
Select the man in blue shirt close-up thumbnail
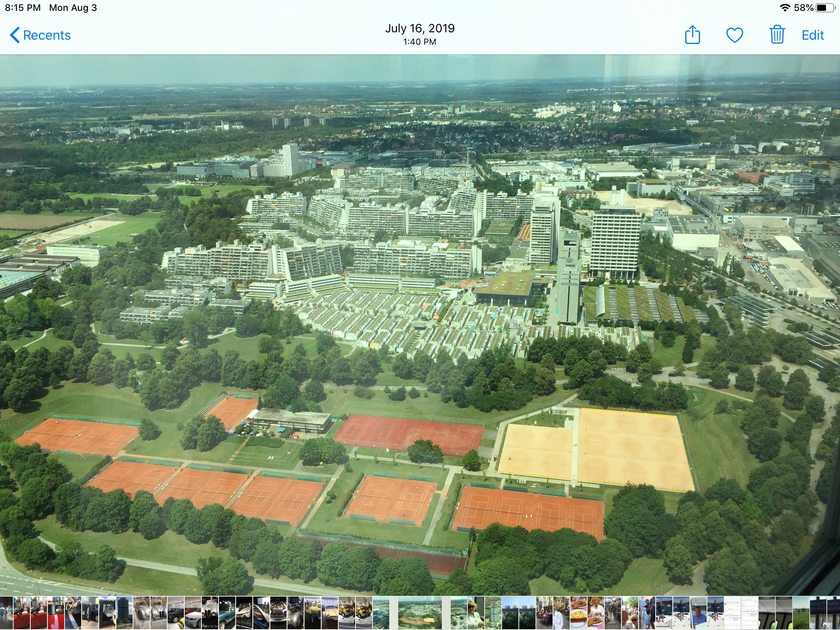698,613
